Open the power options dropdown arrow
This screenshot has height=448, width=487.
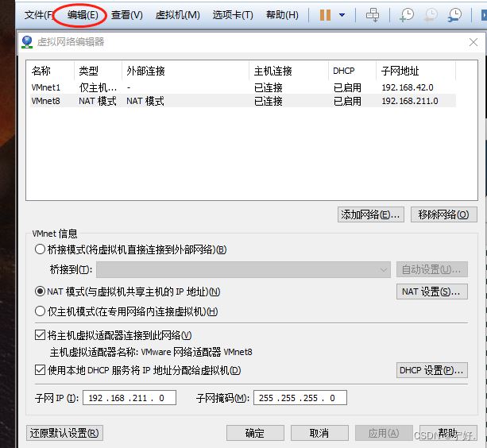342,15
